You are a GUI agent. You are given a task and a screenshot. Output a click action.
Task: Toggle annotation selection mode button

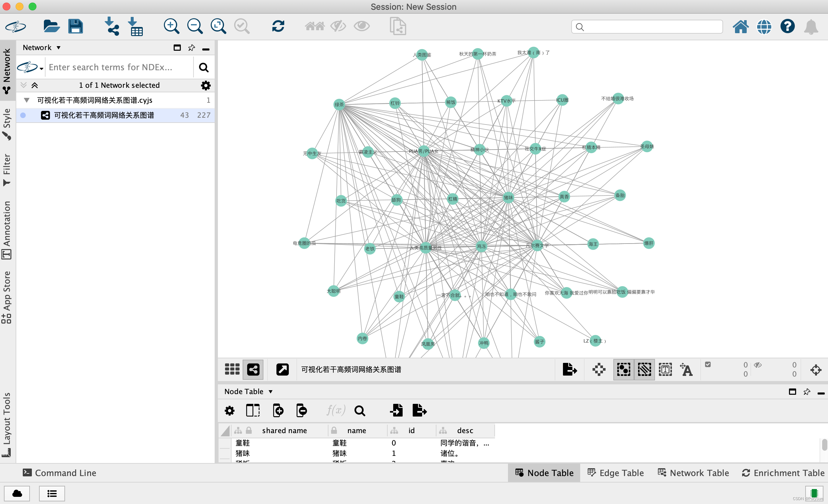click(x=665, y=370)
